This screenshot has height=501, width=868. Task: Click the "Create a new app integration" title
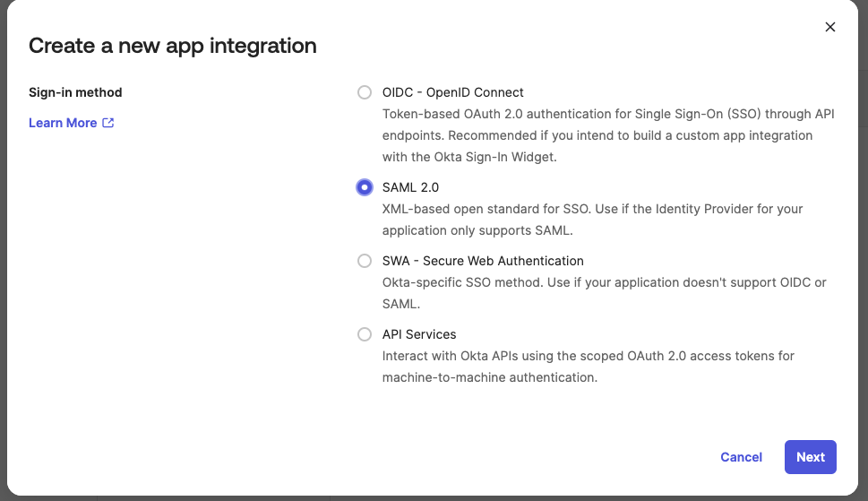pyautogui.click(x=173, y=45)
